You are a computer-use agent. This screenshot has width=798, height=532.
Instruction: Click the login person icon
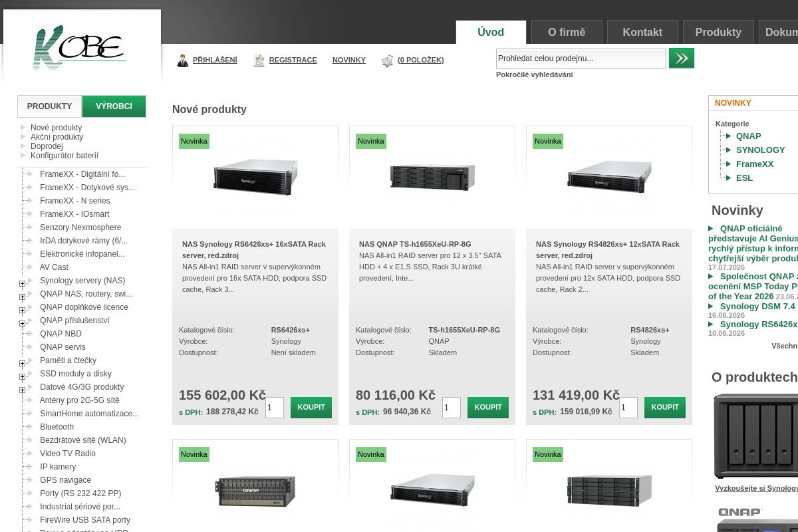point(183,61)
